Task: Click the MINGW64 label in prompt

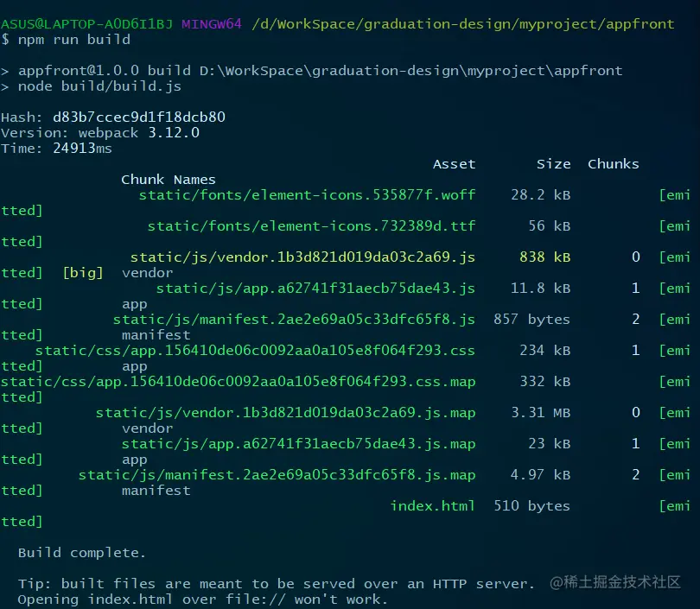Action: [x=212, y=24]
